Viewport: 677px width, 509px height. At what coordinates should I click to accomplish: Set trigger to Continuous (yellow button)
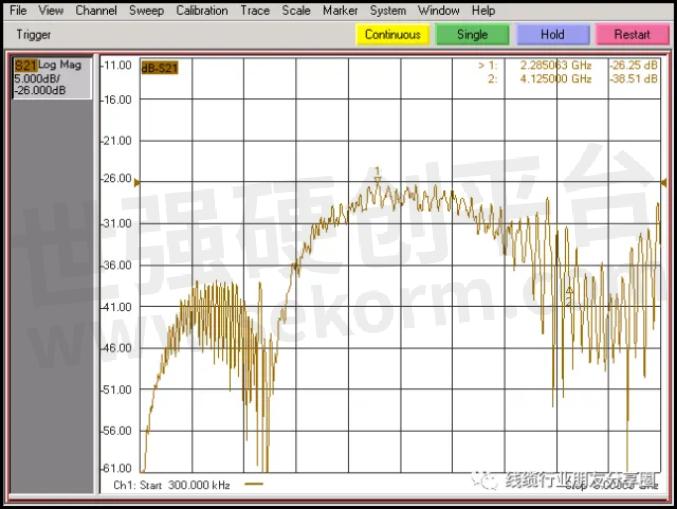click(392, 34)
